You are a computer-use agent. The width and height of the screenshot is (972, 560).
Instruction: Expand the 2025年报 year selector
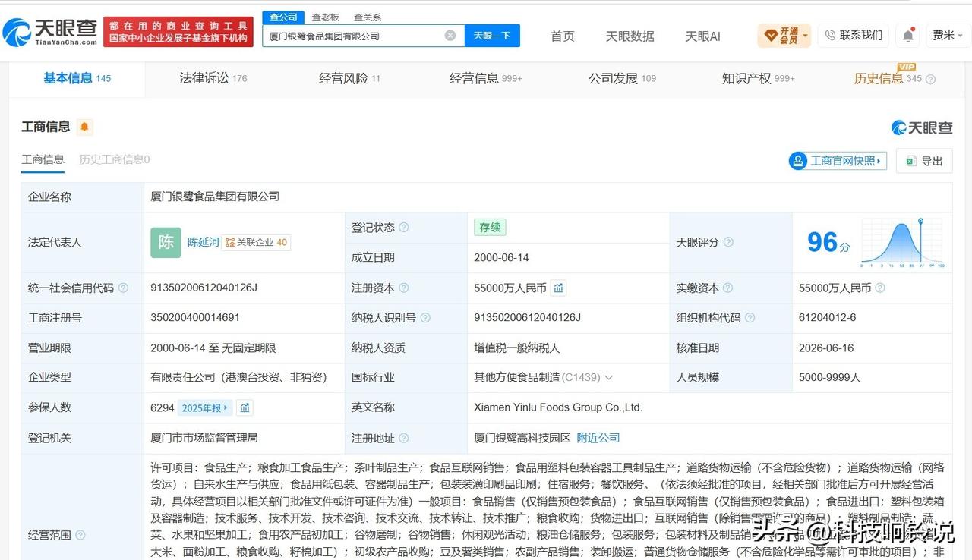204,408
